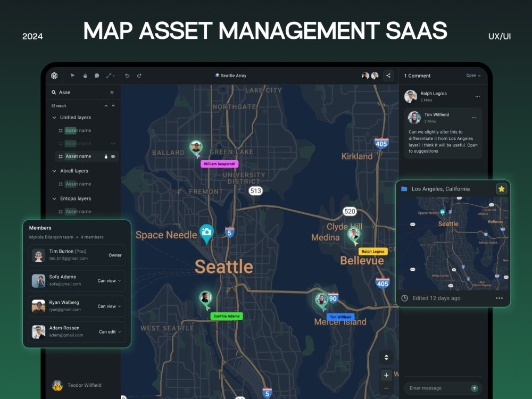The width and height of the screenshot is (532, 399).
Task: Open the line tool dropdown
Action: tap(110, 76)
